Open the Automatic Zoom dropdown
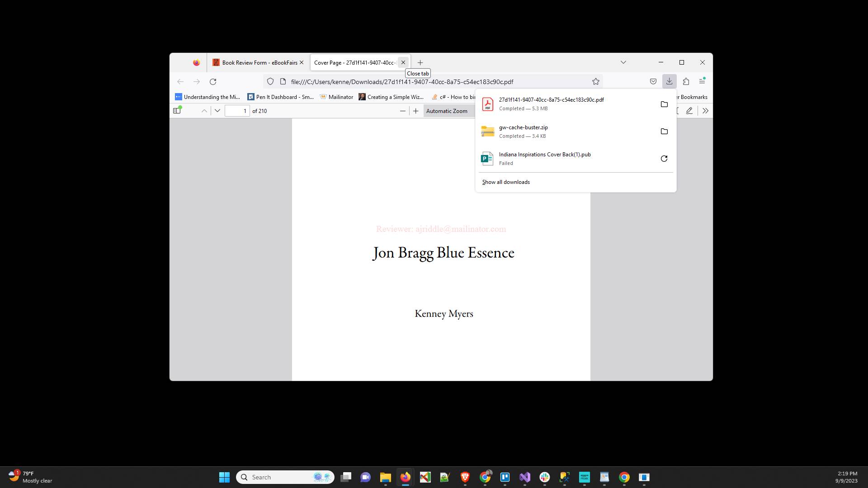 pos(448,111)
